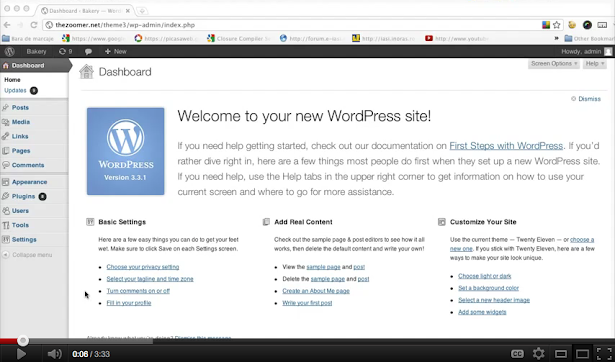Open the comments bubble icon in admin bar
The image size is (615, 362).
(88, 51)
